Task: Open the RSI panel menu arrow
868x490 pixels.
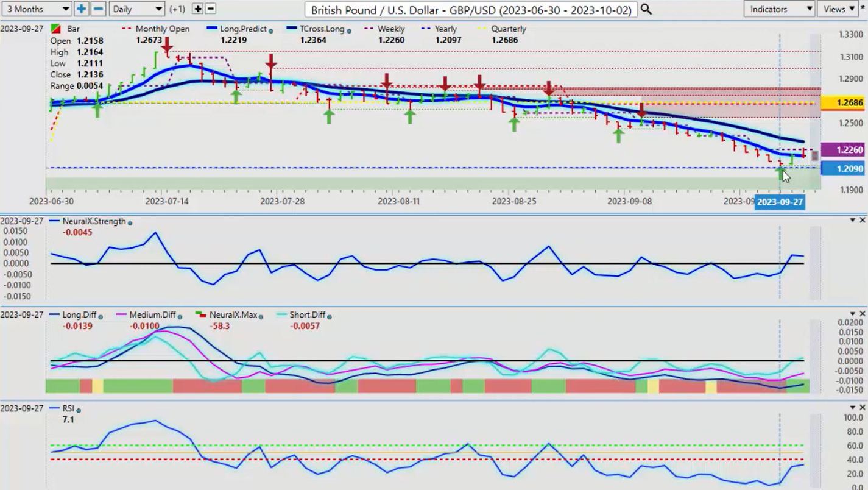Action: (x=853, y=407)
